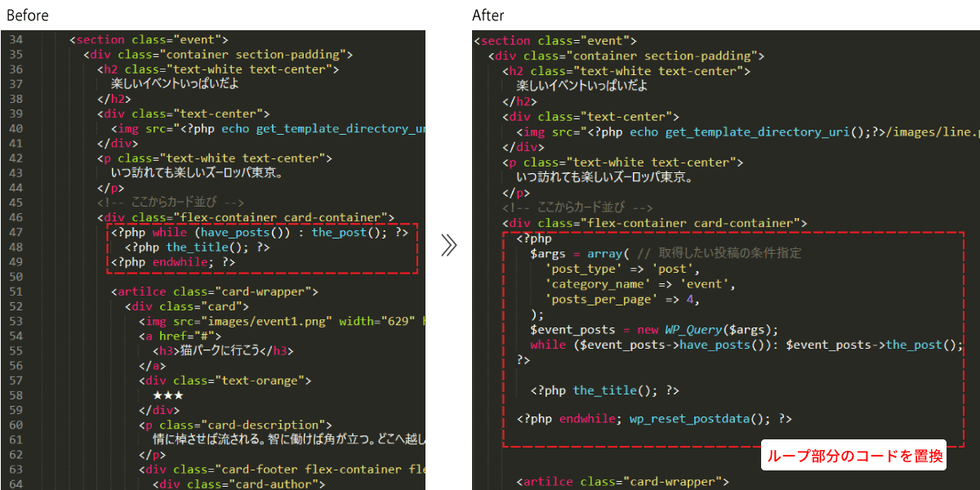Click the card-author div line
This screenshot has width=980, height=490.
click(238, 484)
